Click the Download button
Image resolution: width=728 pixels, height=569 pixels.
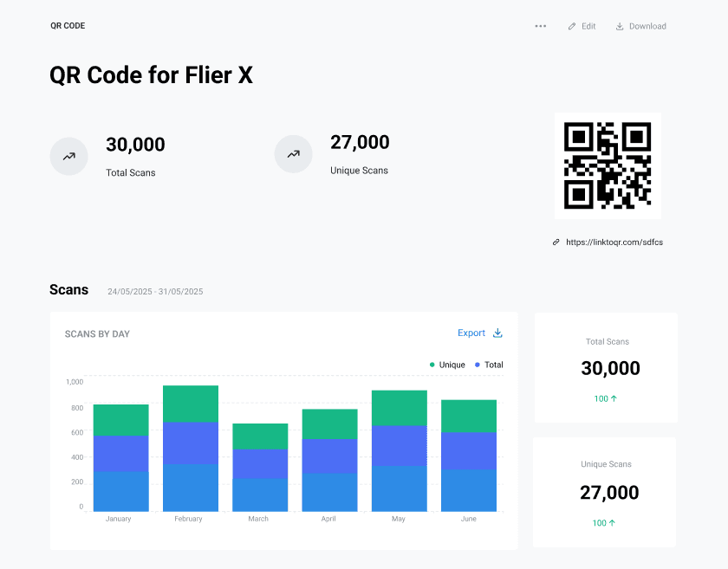(640, 27)
